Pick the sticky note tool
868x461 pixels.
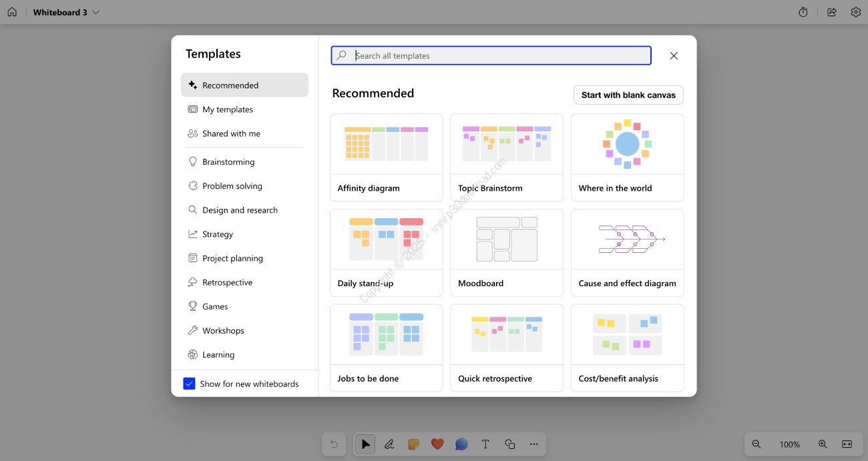pos(413,444)
